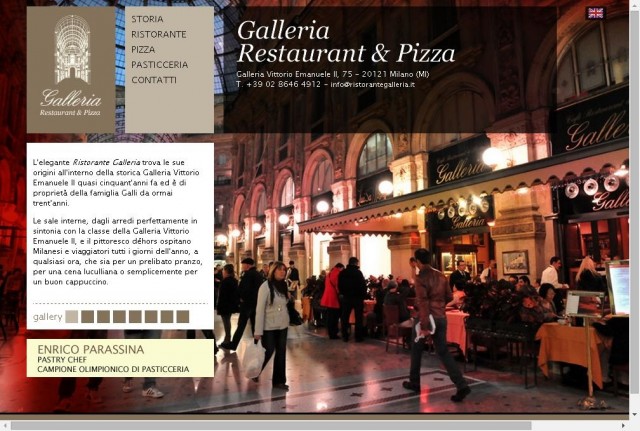The image size is (640, 431).
Task: Open the RISTORANTE menu item
Action: [159, 34]
